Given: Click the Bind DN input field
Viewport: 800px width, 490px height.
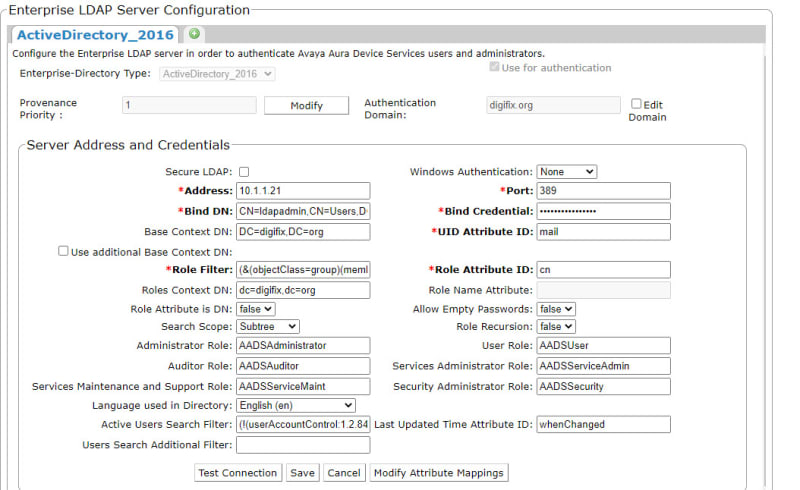Looking at the screenshot, I should click(303, 211).
